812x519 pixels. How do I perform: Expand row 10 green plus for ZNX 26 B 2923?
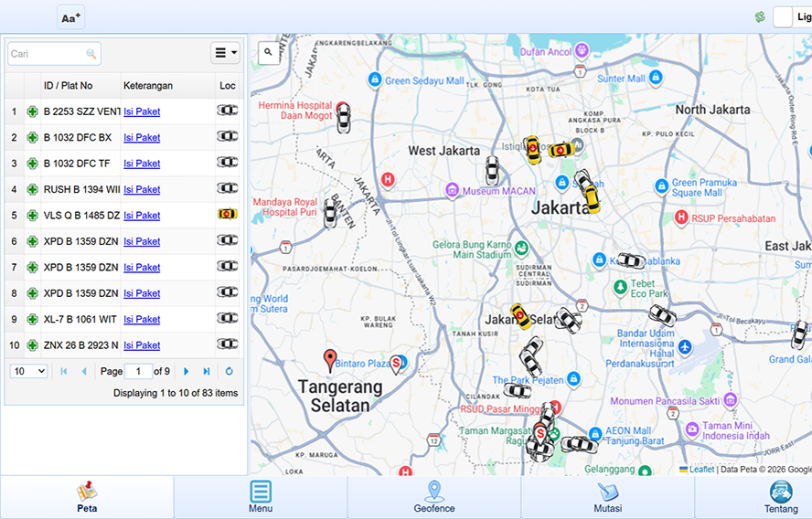coord(32,345)
